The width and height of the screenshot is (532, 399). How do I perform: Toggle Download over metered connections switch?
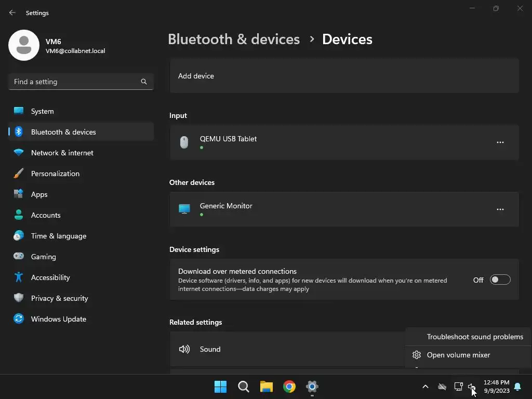pos(500,280)
